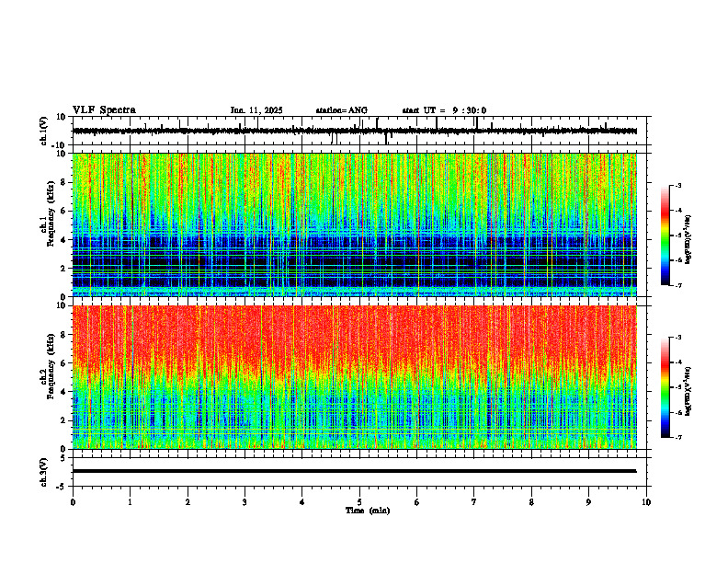Click the "ch.3(V)" axis label
This screenshot has width=728, height=563.
coord(44,472)
